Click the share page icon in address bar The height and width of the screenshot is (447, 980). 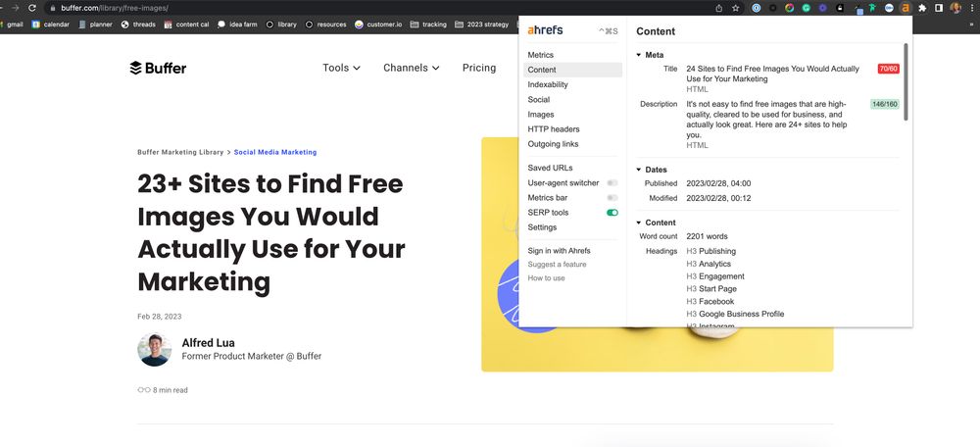(x=718, y=8)
